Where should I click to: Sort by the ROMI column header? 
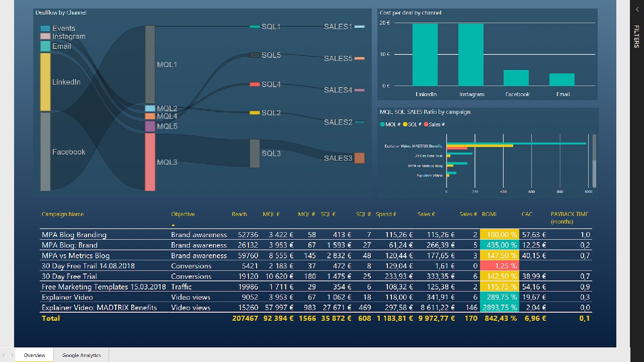[489, 214]
